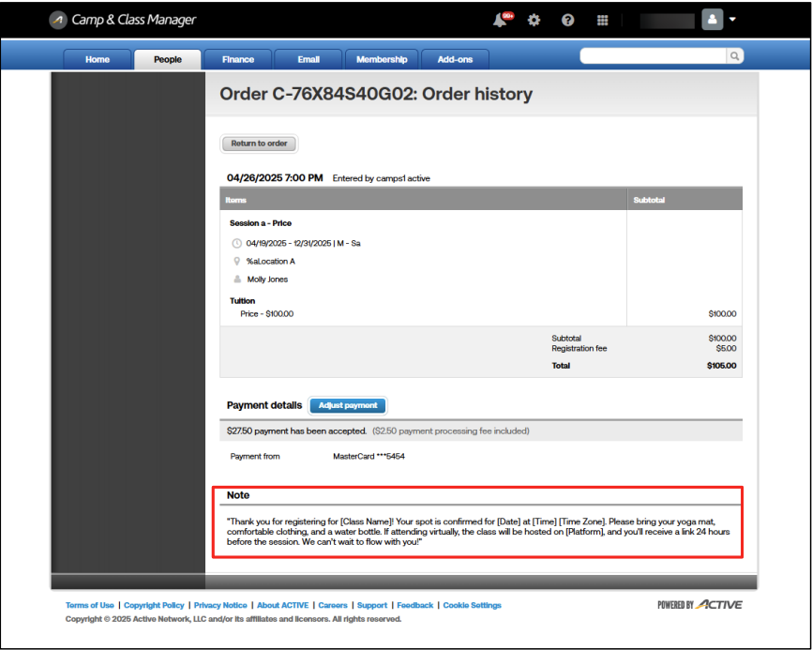The image size is (812, 650).
Task: Click into the top search field
Action: coord(654,56)
